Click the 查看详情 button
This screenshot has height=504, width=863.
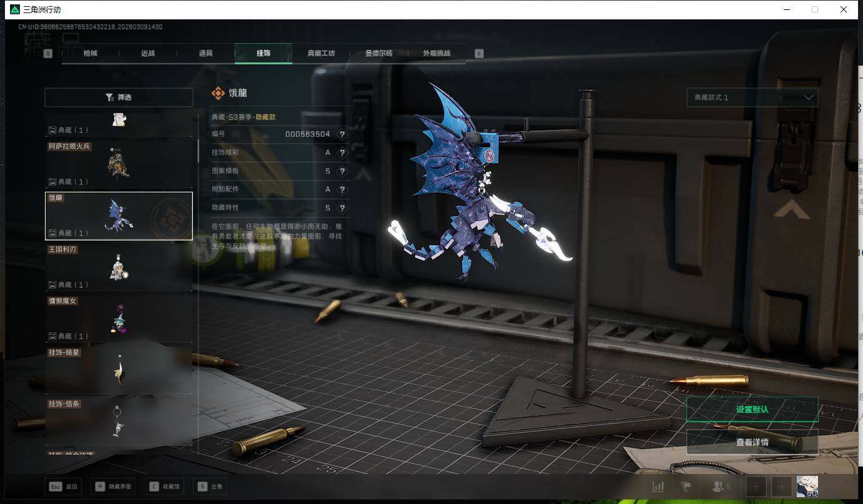pos(752,442)
